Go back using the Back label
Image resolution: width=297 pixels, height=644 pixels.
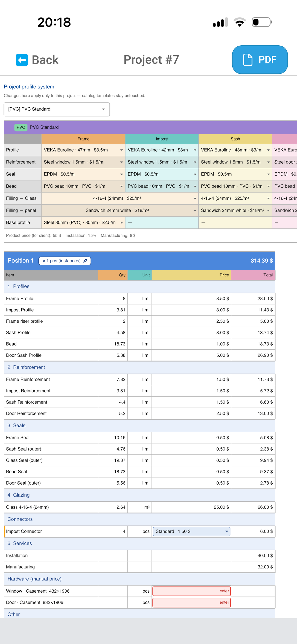(45, 60)
